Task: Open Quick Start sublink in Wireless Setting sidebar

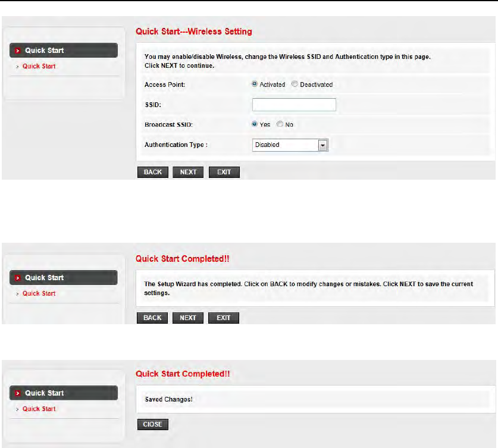Action: click(x=39, y=67)
